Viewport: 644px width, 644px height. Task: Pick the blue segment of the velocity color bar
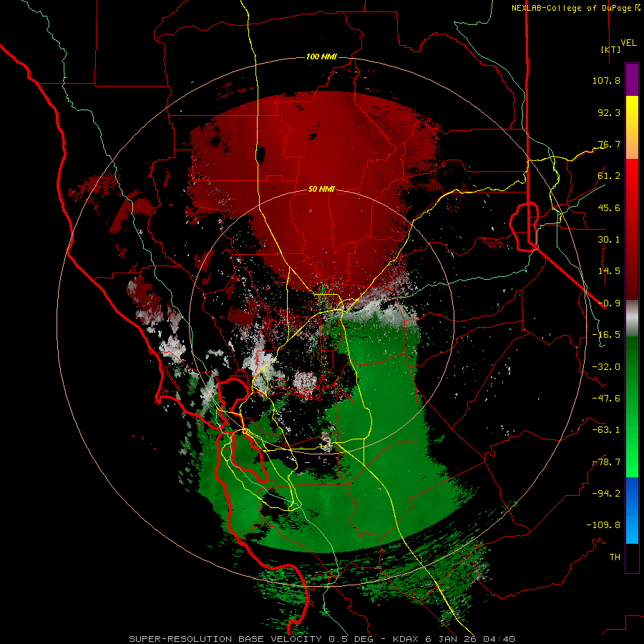pyautogui.click(x=632, y=510)
